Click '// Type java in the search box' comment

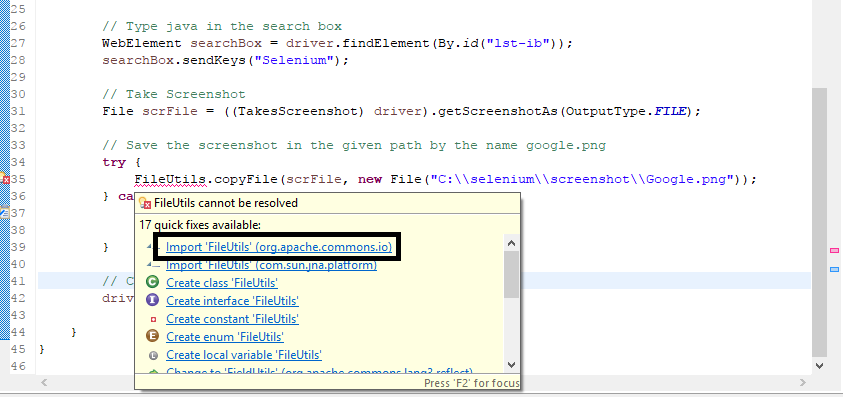[222, 26]
